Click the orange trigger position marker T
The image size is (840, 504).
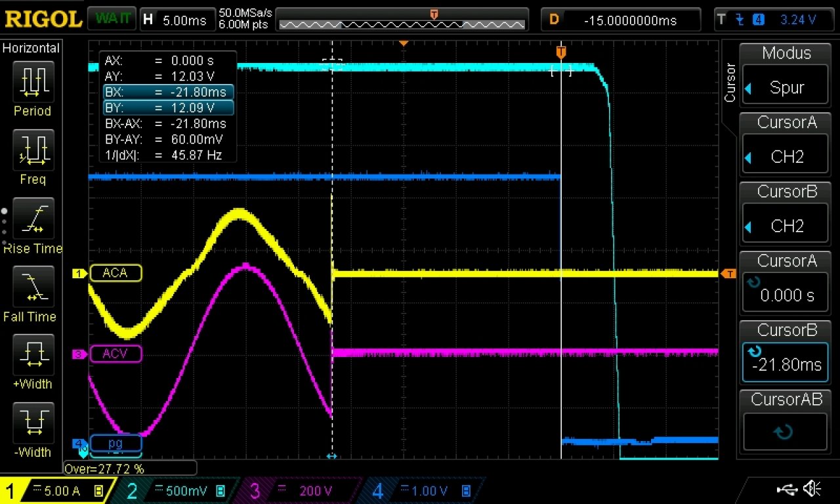coord(561,51)
